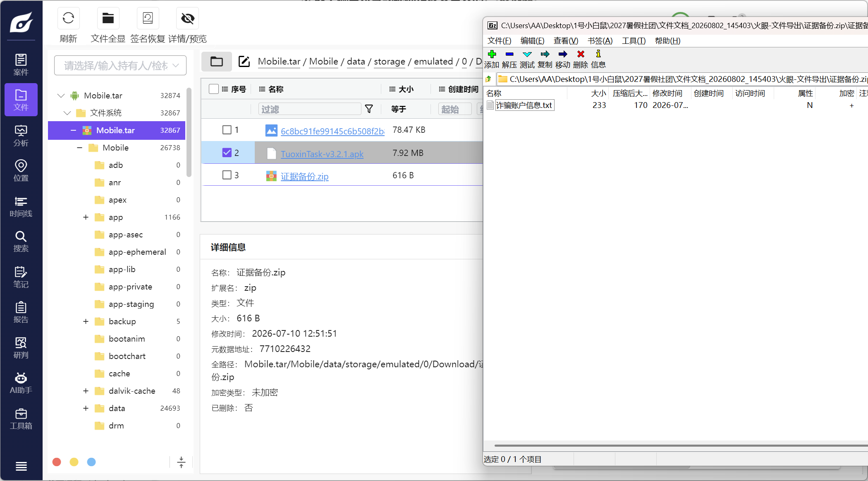The image size is (868, 481).
Task: Click the 7-Zip 添加 green plus icon
Action: click(x=492, y=54)
